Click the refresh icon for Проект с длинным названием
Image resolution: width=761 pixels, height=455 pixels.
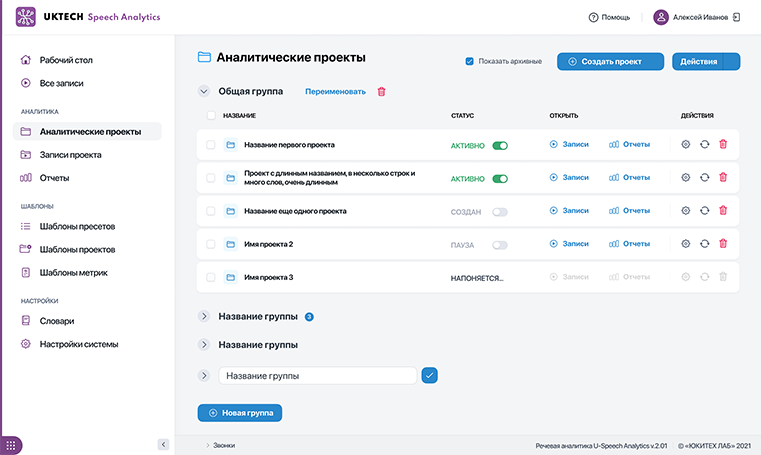click(705, 178)
